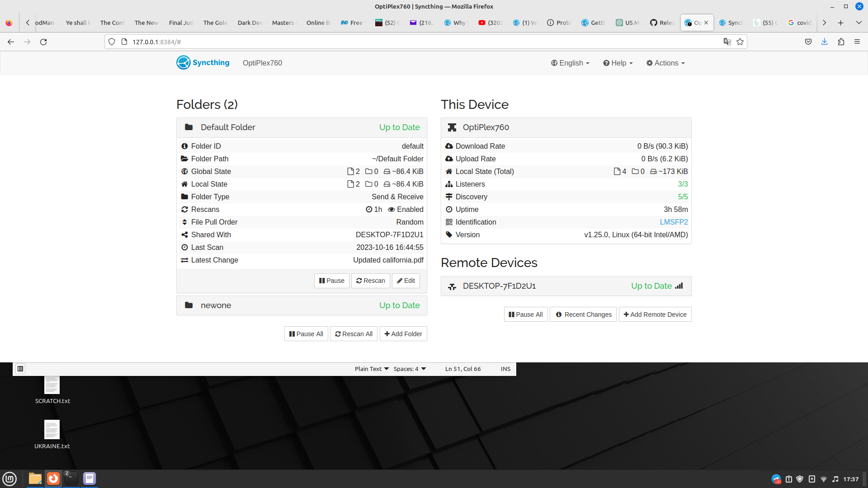Click the Download Rate cloud icon

pyautogui.click(x=449, y=146)
